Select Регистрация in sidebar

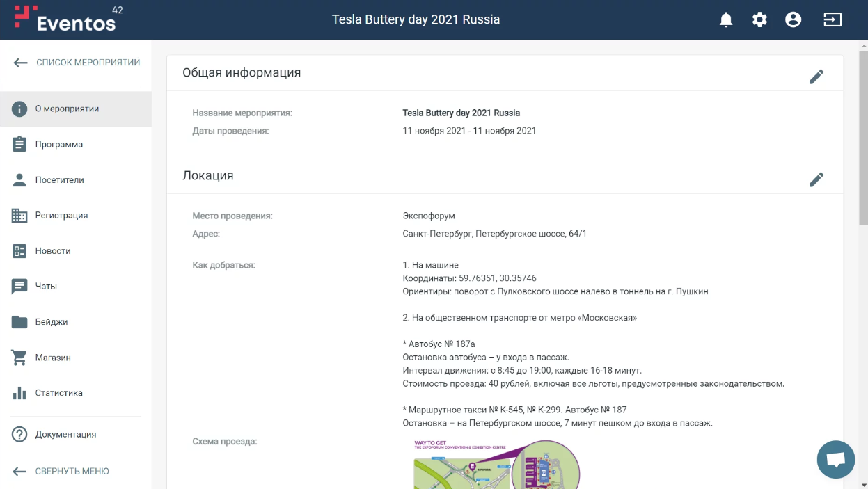76,215
